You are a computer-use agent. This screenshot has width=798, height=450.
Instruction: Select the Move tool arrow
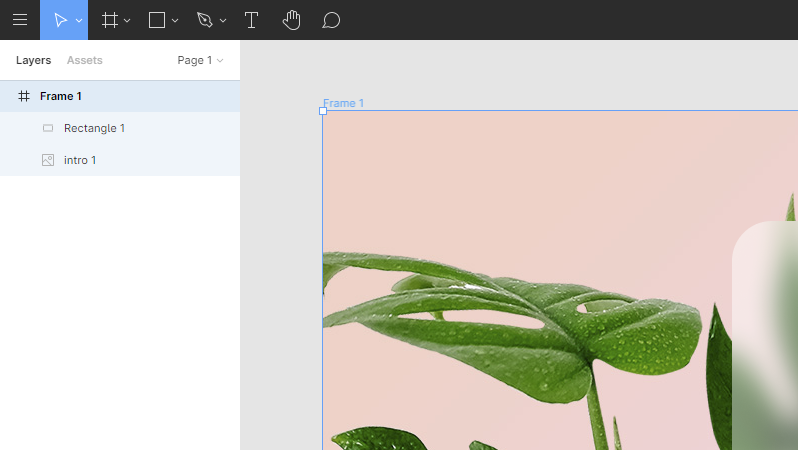point(60,20)
